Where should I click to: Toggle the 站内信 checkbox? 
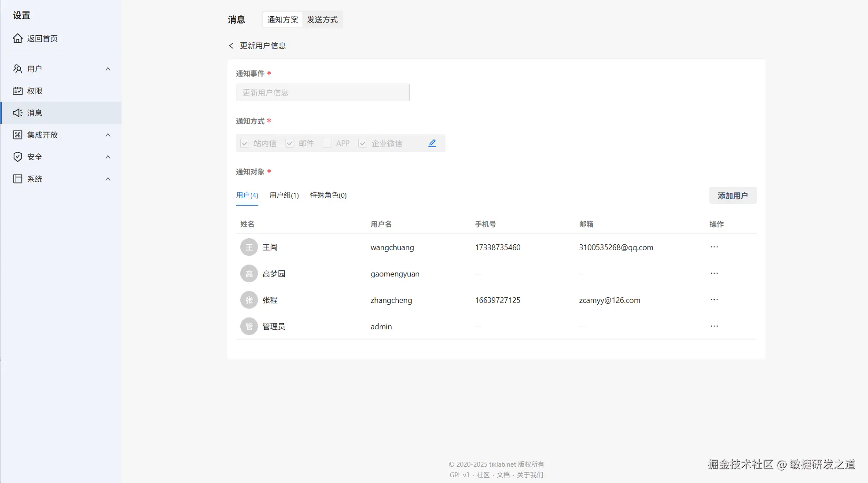(245, 143)
